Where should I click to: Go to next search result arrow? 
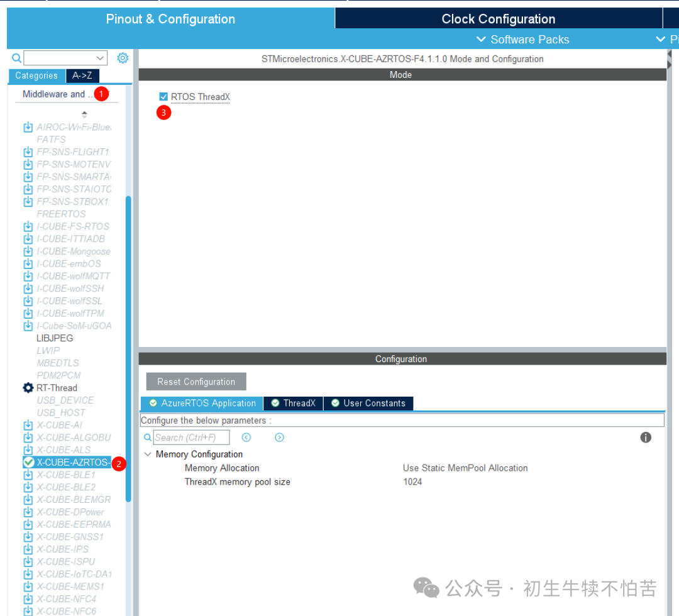point(279,437)
